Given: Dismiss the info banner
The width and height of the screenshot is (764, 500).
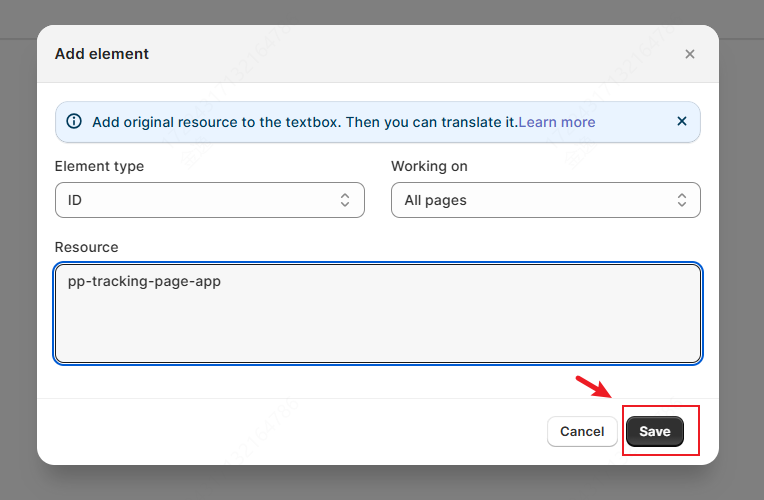Looking at the screenshot, I should click(x=682, y=121).
